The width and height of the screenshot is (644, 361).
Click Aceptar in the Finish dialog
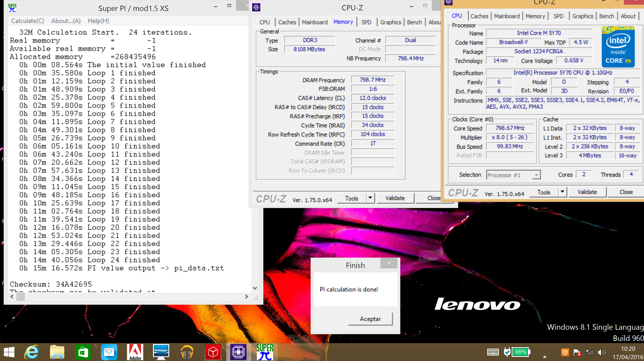370,319
